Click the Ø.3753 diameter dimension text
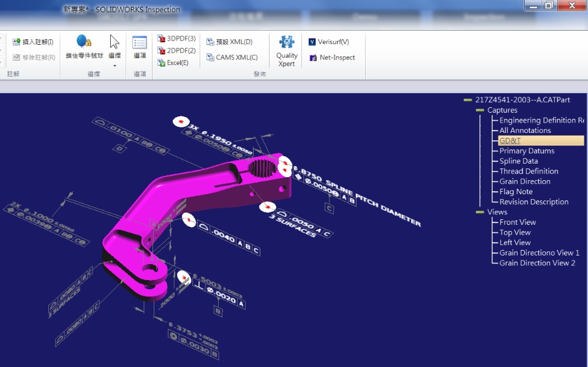The height and width of the screenshot is (367, 588). [193, 335]
